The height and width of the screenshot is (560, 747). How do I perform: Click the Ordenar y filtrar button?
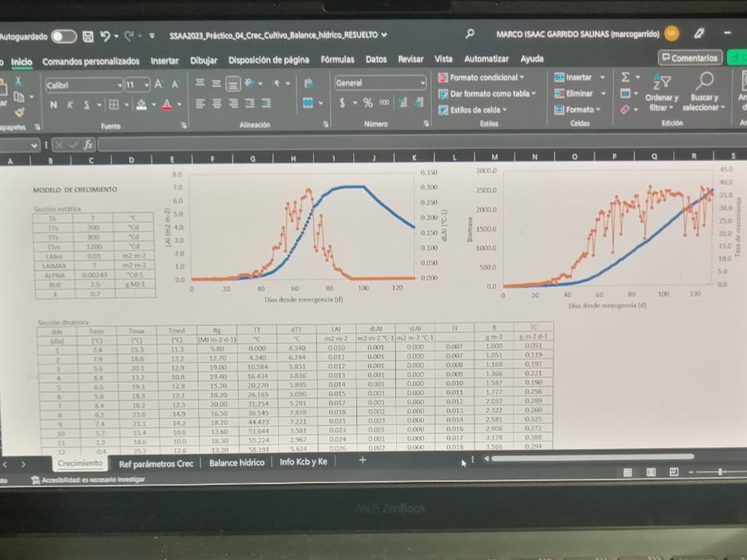pos(661,92)
